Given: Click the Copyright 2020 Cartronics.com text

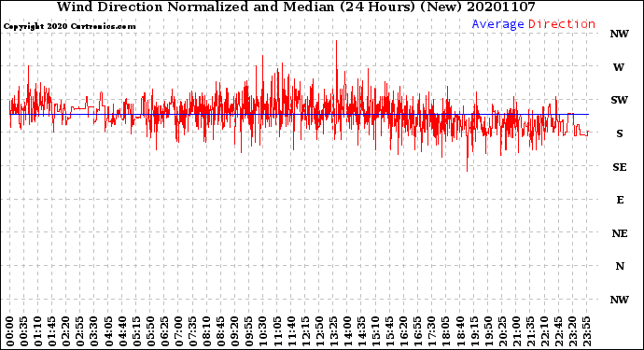Looking at the screenshot, I should coord(69,26).
